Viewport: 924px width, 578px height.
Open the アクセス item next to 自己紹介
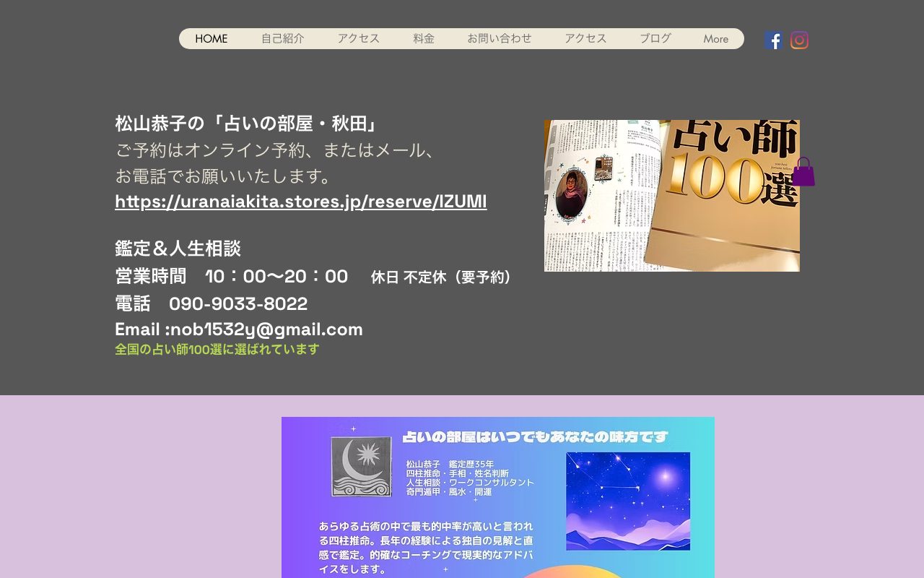pyautogui.click(x=359, y=38)
